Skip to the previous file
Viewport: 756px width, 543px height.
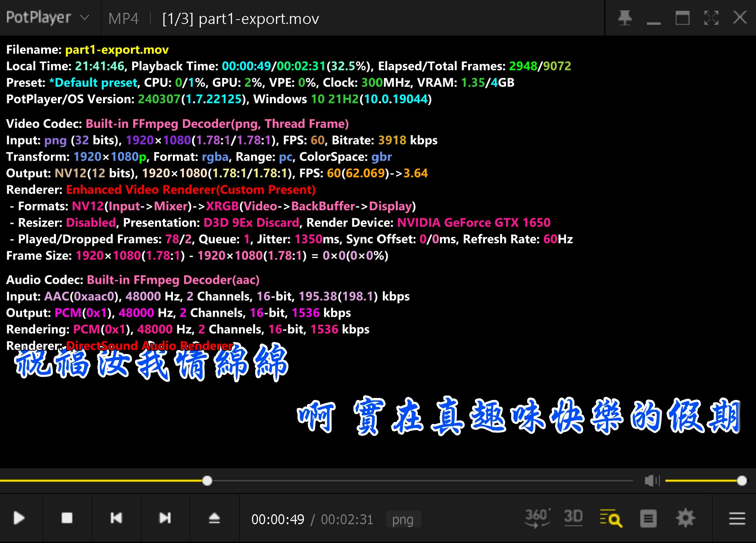point(116,518)
